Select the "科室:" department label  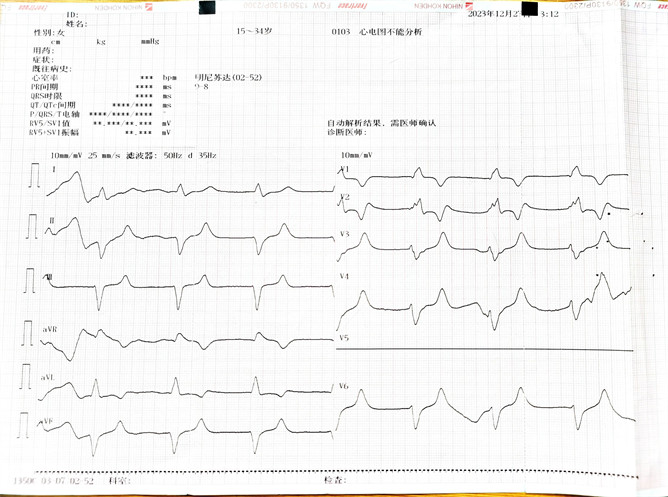pos(119,480)
